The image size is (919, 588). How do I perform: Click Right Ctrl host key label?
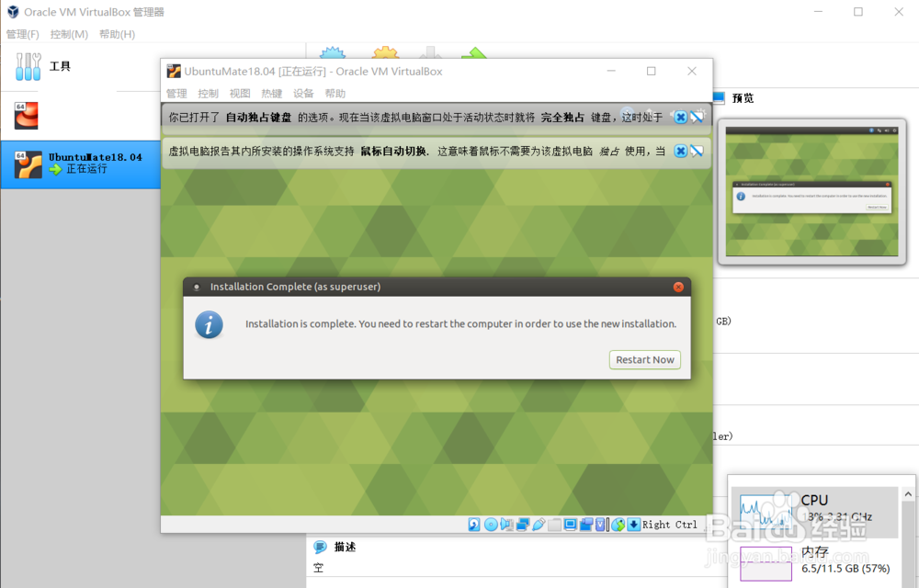(x=670, y=525)
